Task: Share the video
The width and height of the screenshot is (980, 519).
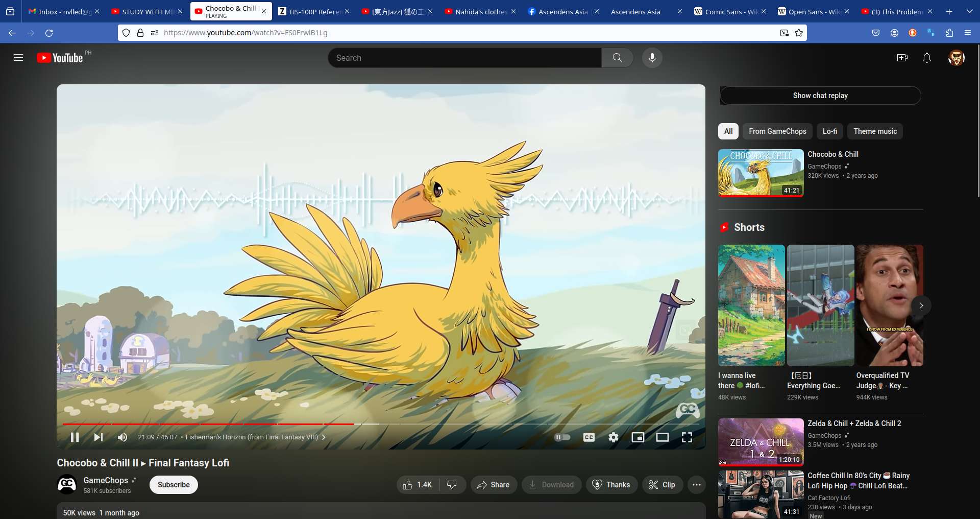Action: tap(493, 485)
